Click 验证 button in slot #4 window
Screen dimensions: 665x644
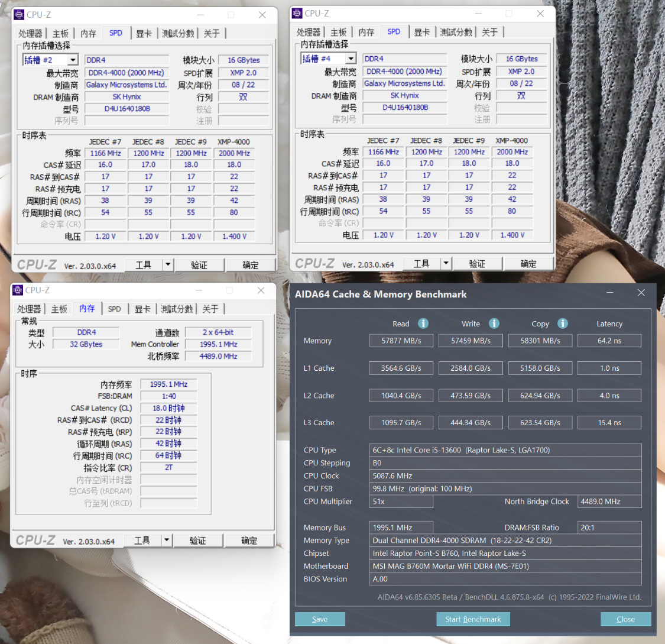(x=477, y=264)
